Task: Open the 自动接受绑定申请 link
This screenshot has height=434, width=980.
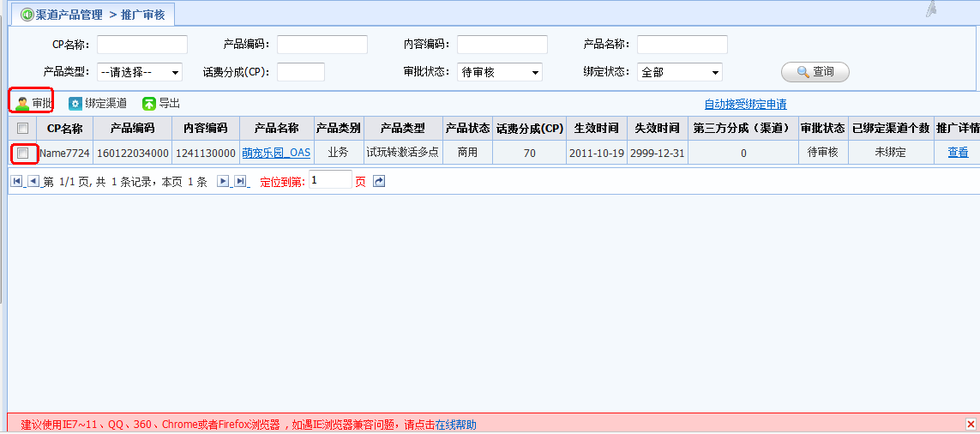Action: pyautogui.click(x=745, y=105)
